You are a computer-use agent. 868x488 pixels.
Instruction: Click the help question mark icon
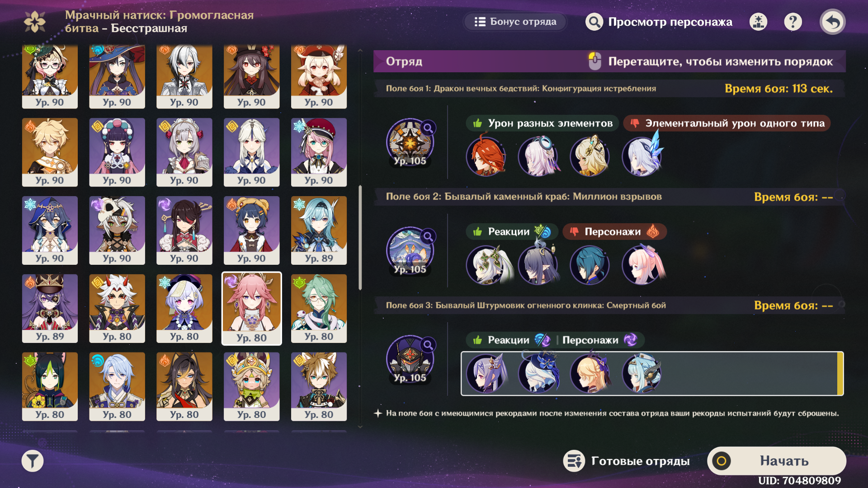(x=793, y=22)
